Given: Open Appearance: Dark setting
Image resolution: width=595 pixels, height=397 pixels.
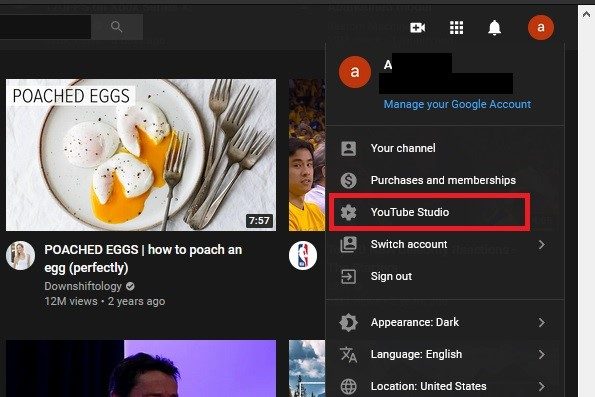Looking at the screenshot, I should (x=445, y=322).
